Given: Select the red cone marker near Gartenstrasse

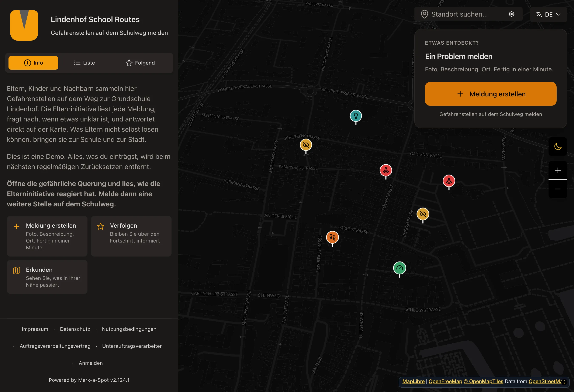Looking at the screenshot, I should (x=449, y=181).
